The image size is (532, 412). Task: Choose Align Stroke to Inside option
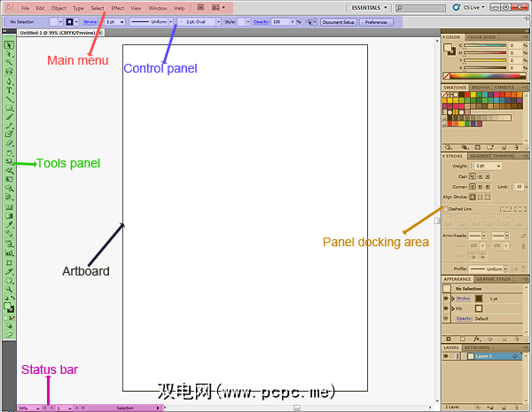480,197
